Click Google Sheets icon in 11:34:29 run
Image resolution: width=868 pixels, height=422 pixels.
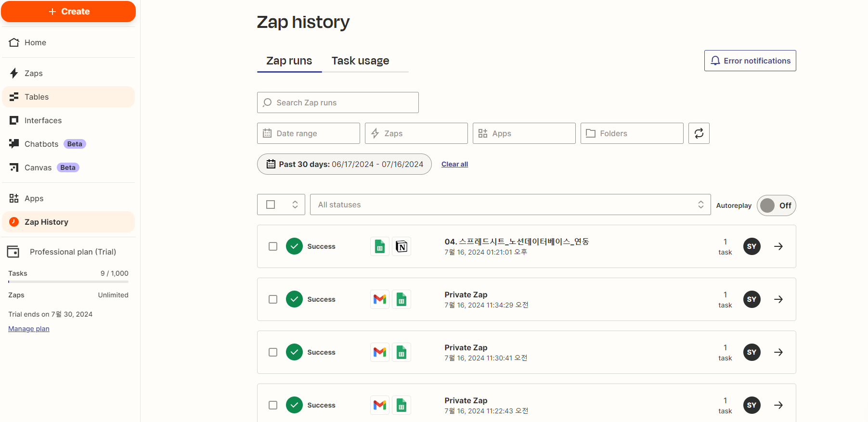click(402, 299)
